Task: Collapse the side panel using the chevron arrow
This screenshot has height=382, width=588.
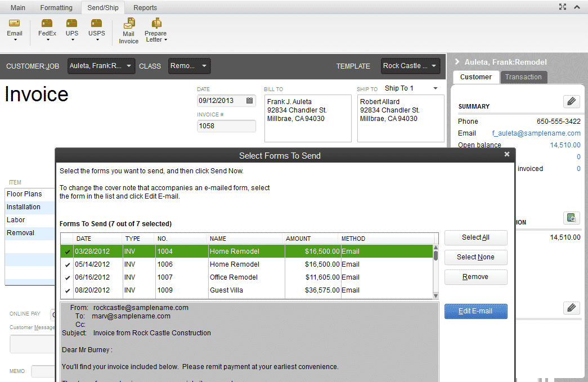Action: [x=457, y=62]
